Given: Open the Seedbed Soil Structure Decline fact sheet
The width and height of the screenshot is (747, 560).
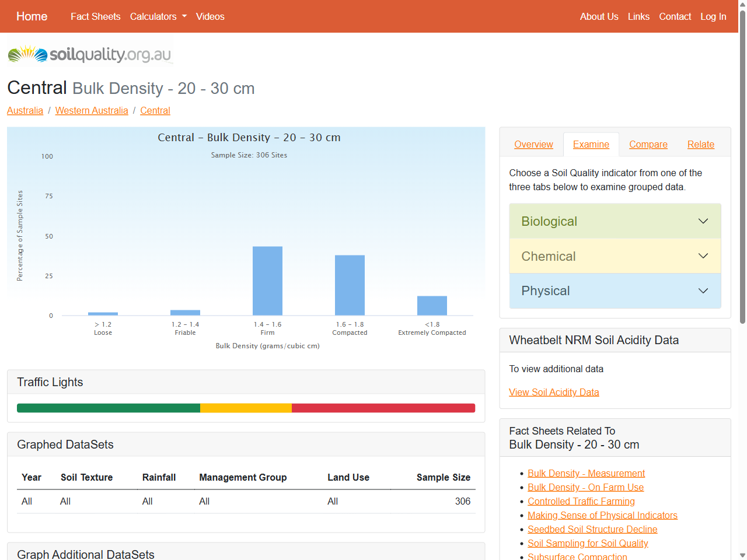Looking at the screenshot, I should [592, 529].
